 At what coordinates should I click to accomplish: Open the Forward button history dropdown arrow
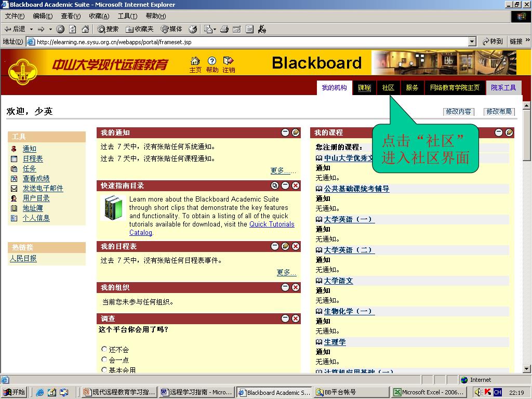(x=50, y=29)
